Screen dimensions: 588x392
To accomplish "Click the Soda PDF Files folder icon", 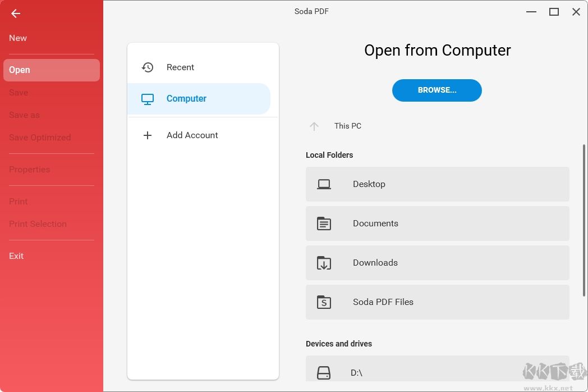I will click(324, 302).
